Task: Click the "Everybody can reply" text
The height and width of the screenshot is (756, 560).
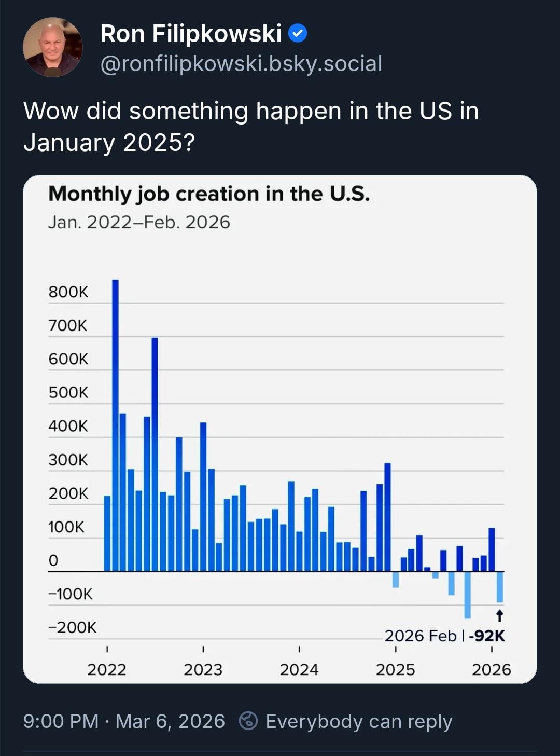Action: click(359, 721)
